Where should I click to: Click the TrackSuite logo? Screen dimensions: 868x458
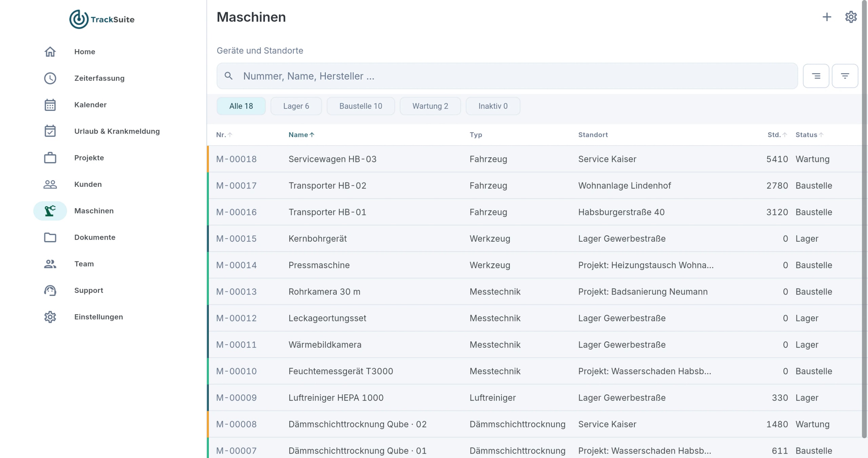[102, 19]
